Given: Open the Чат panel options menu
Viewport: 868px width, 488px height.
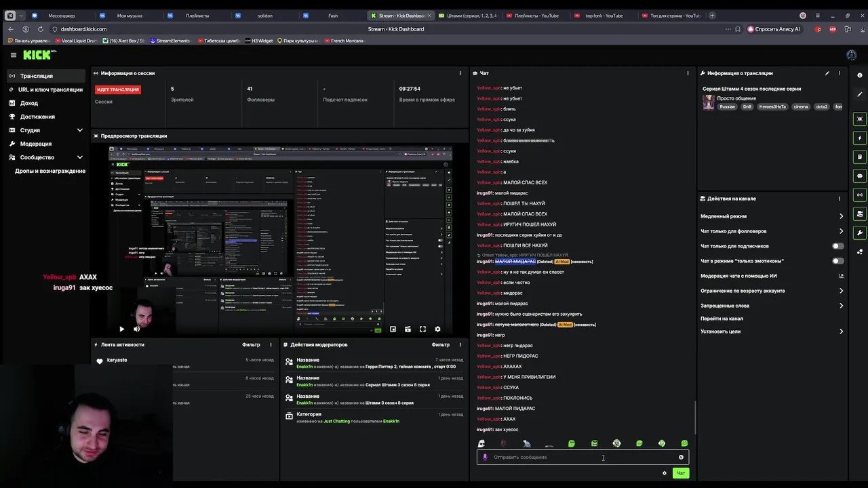Looking at the screenshot, I should point(688,73).
